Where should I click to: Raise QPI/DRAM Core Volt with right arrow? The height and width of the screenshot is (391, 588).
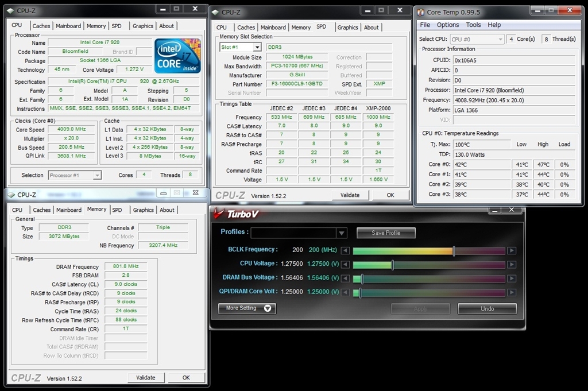click(x=512, y=293)
